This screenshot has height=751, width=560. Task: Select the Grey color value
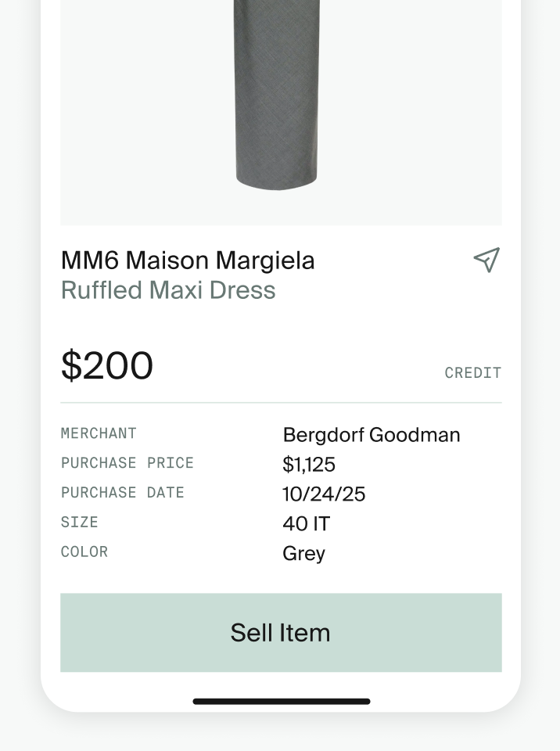(x=303, y=554)
